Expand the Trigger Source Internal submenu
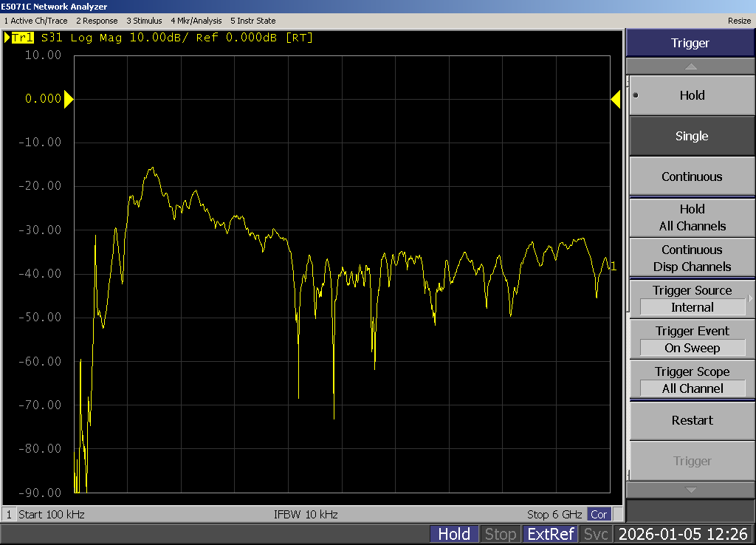This screenshot has width=756, height=545. (691, 299)
